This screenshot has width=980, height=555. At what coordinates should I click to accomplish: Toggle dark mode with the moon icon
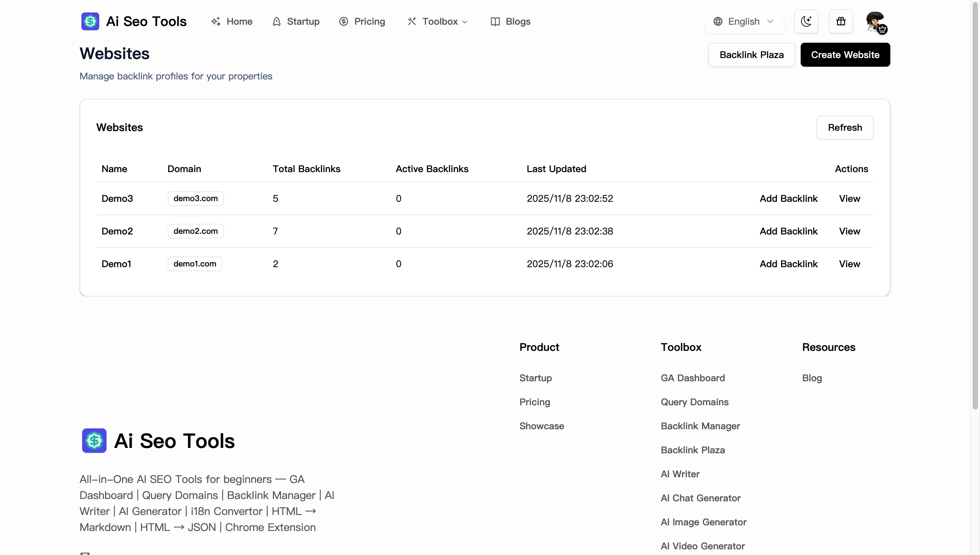point(806,21)
